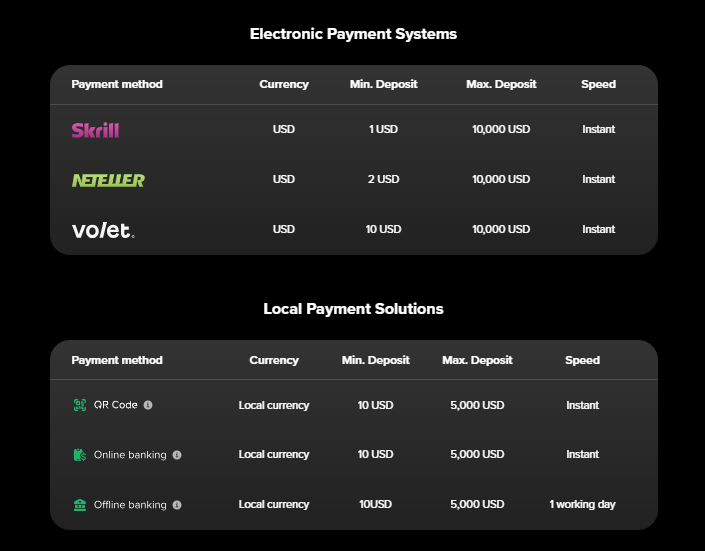705x551 pixels.
Task: Select the Online banking payment label
Action: 130,455
